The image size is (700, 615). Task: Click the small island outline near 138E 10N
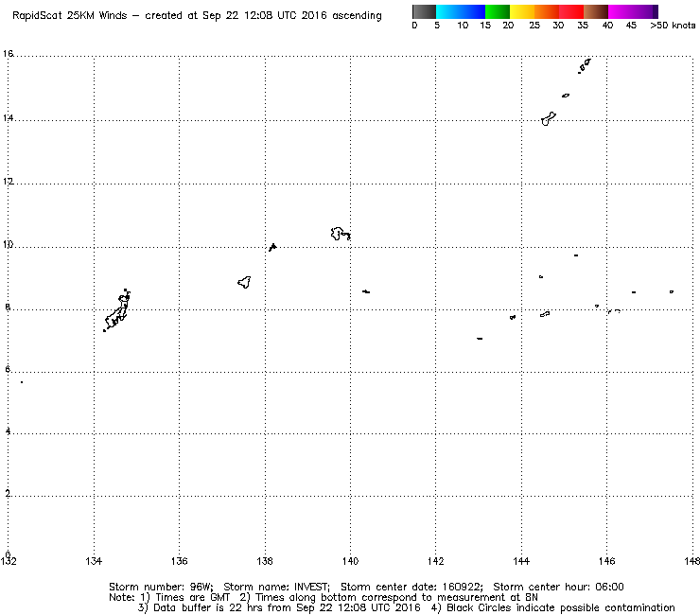[x=272, y=247]
